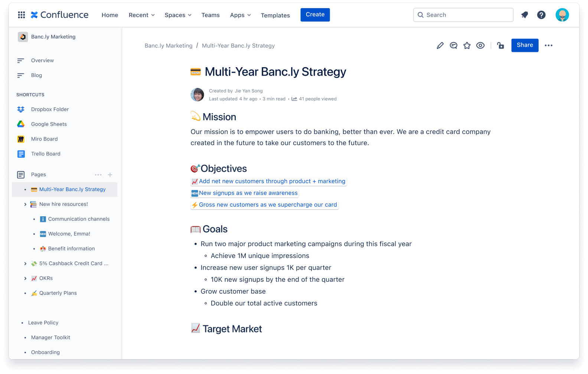Click Jie Yan Song's author avatar
This screenshot has width=588, height=374.
(x=197, y=95)
